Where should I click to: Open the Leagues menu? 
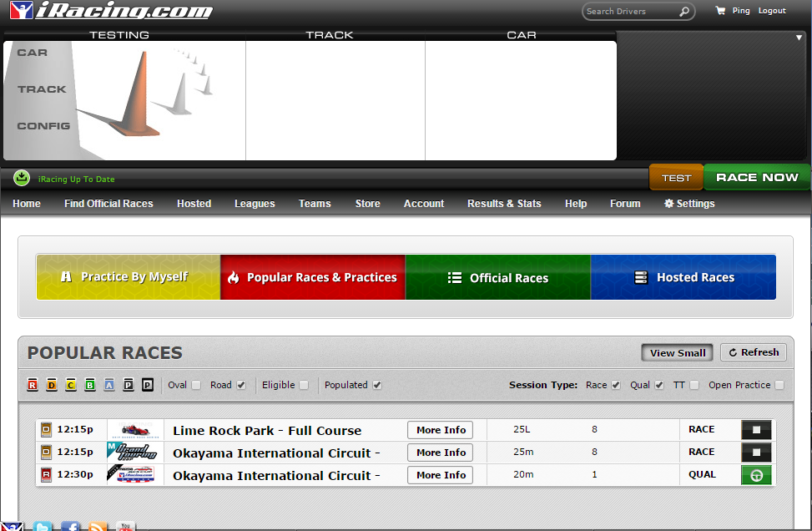pyautogui.click(x=255, y=204)
